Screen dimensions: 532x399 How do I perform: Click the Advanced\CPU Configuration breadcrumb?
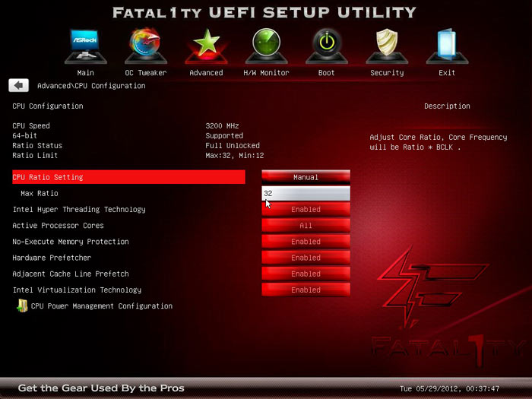[91, 85]
